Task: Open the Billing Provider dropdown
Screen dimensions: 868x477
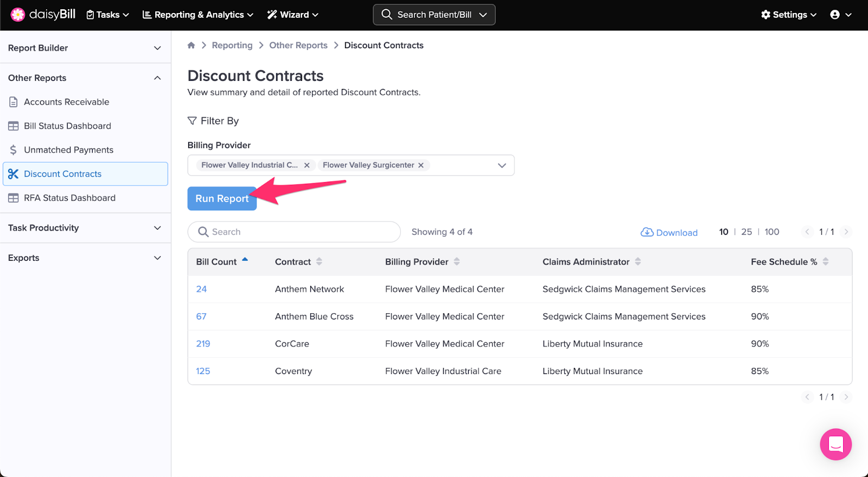Action: (x=502, y=165)
